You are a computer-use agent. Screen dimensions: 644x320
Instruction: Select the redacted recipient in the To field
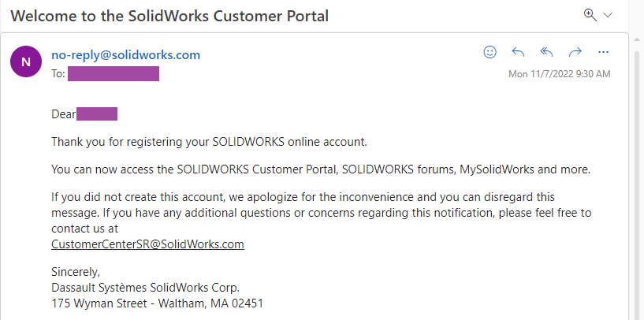[114, 73]
